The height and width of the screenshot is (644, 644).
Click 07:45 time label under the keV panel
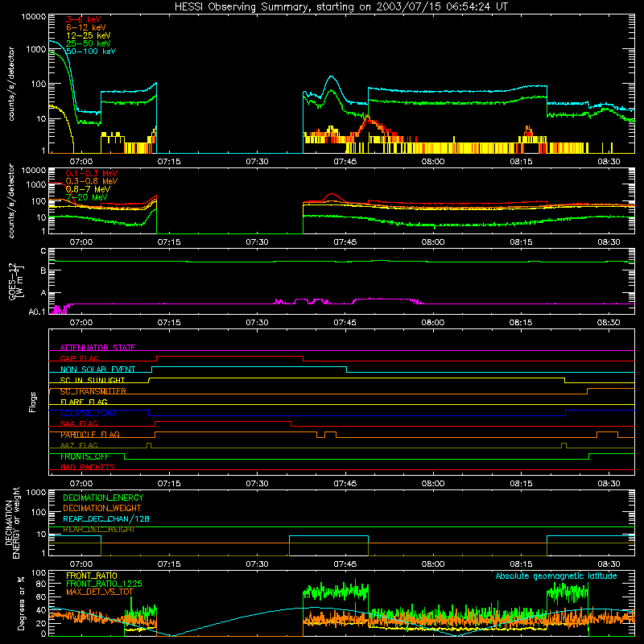345,162
